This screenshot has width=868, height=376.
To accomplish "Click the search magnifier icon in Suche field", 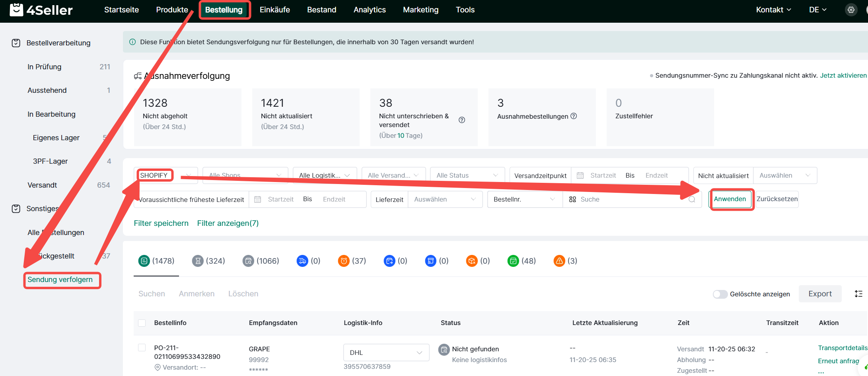I will [x=692, y=200].
